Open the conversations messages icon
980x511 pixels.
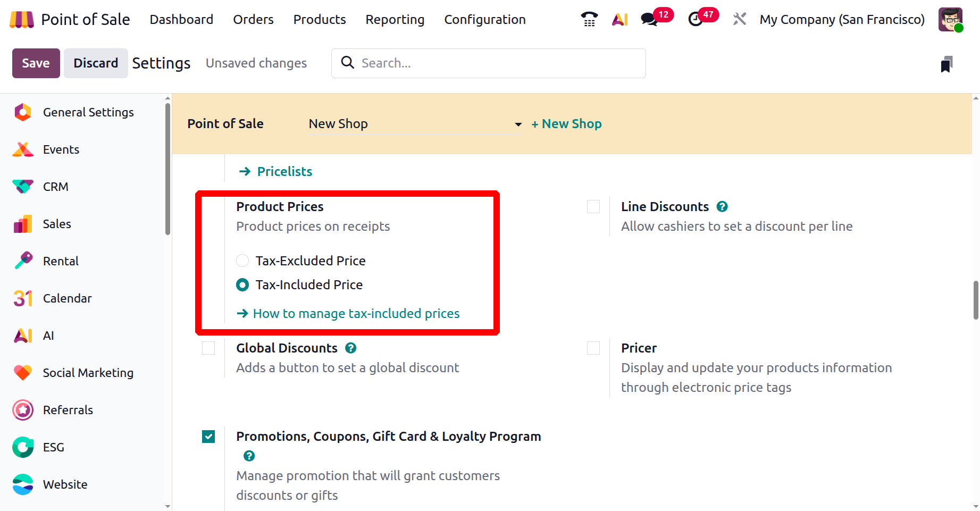pos(649,20)
